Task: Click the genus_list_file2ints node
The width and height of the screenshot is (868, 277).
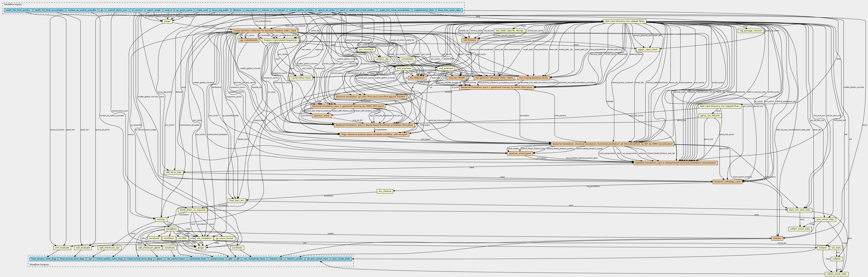Action: pyautogui.click(x=710, y=116)
